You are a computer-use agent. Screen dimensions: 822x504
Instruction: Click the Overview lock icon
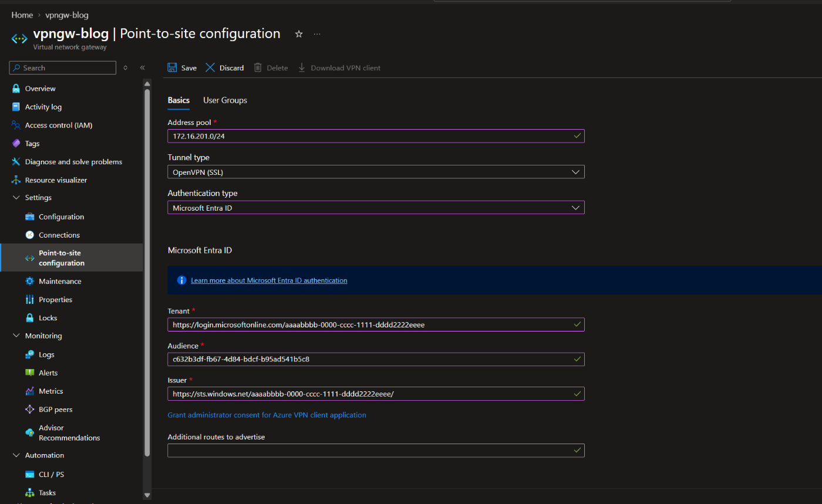click(16, 89)
